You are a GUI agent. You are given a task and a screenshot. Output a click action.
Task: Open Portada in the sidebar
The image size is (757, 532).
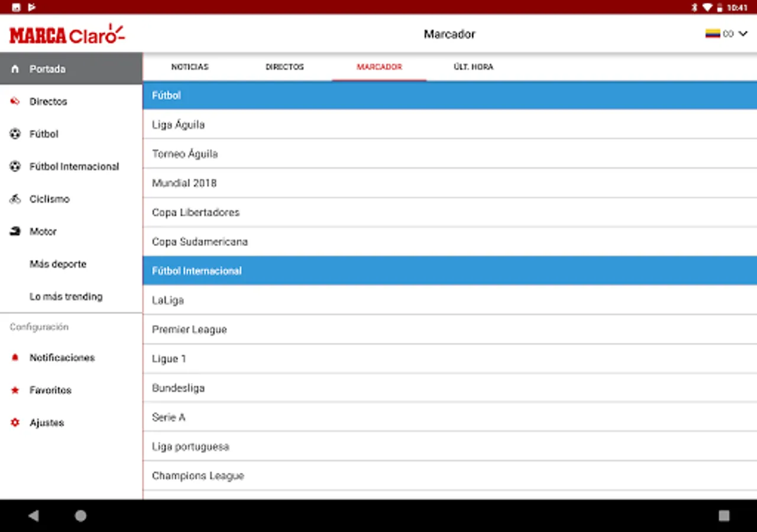pyautogui.click(x=71, y=69)
